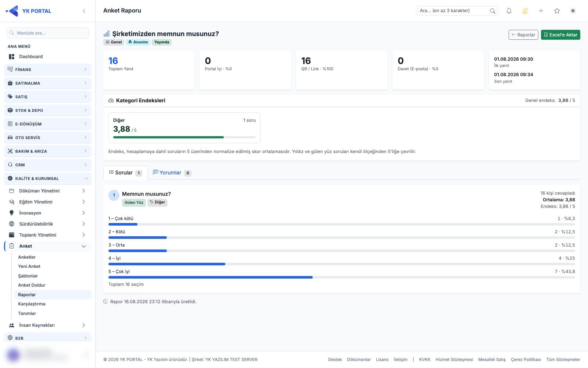
Task: Focus the 'Menüde ara...' search field
Action: [48, 33]
